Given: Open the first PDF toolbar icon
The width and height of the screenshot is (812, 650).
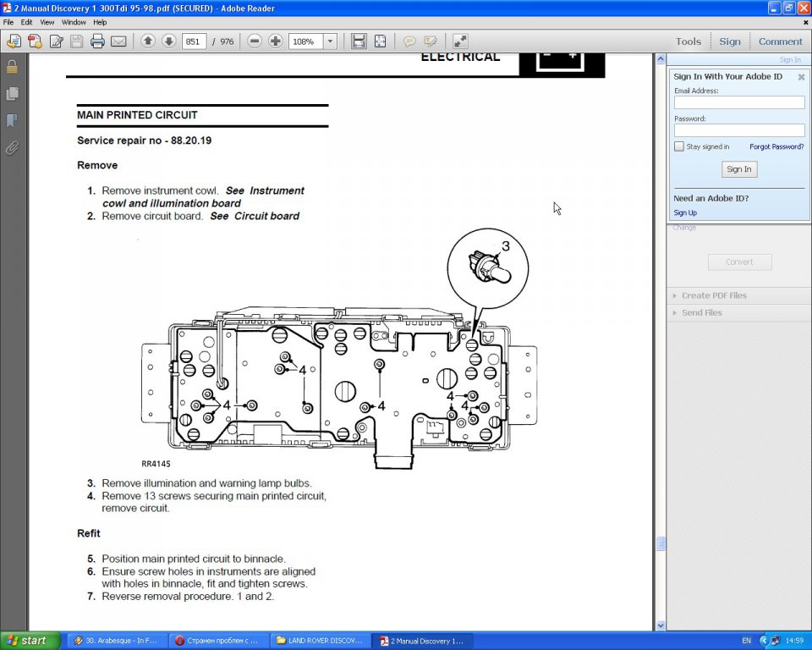Looking at the screenshot, I should 14,41.
